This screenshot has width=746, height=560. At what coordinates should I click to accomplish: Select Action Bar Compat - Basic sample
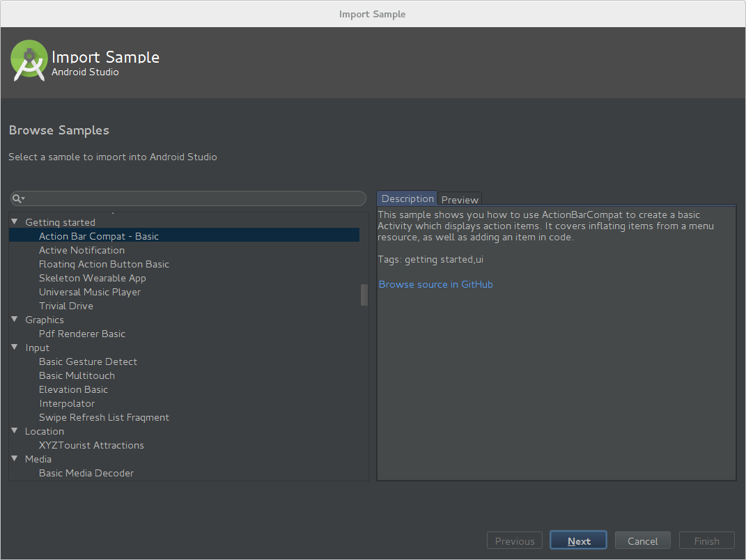184,236
